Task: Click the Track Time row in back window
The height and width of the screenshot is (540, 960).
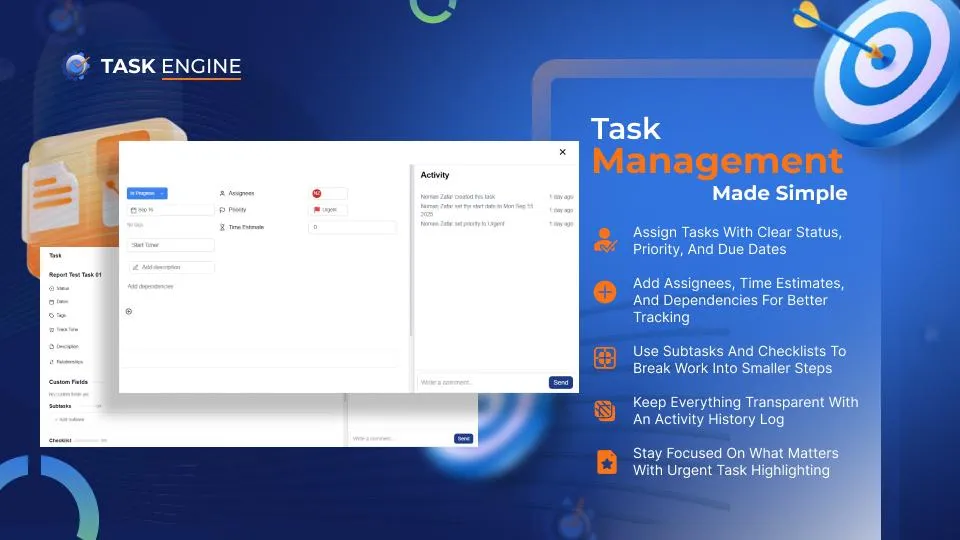Action: (x=64, y=329)
